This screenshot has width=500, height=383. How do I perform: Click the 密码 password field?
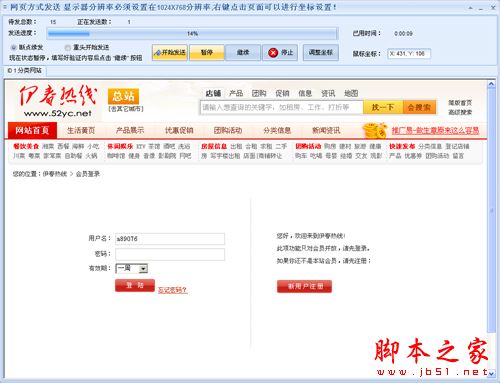point(170,254)
